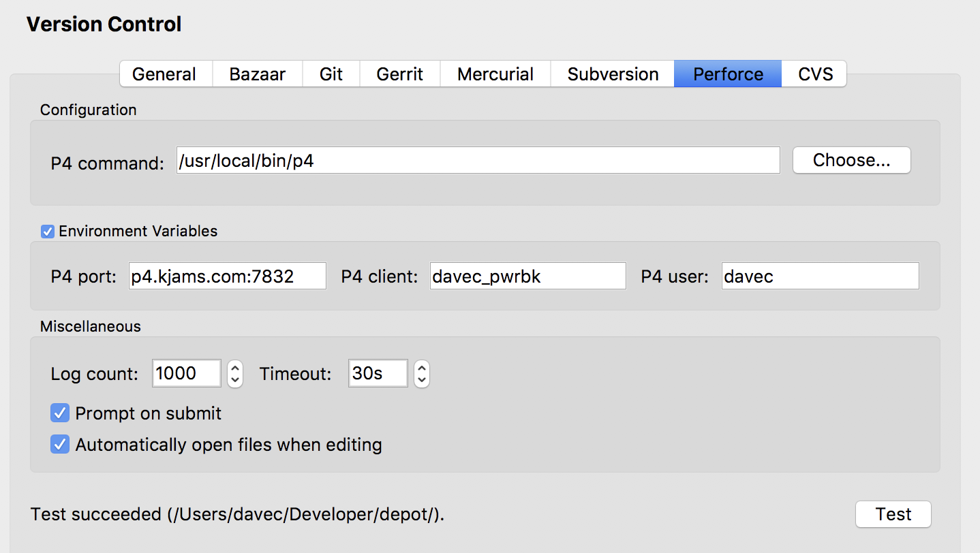Focus the P4 port text field

[x=227, y=276]
